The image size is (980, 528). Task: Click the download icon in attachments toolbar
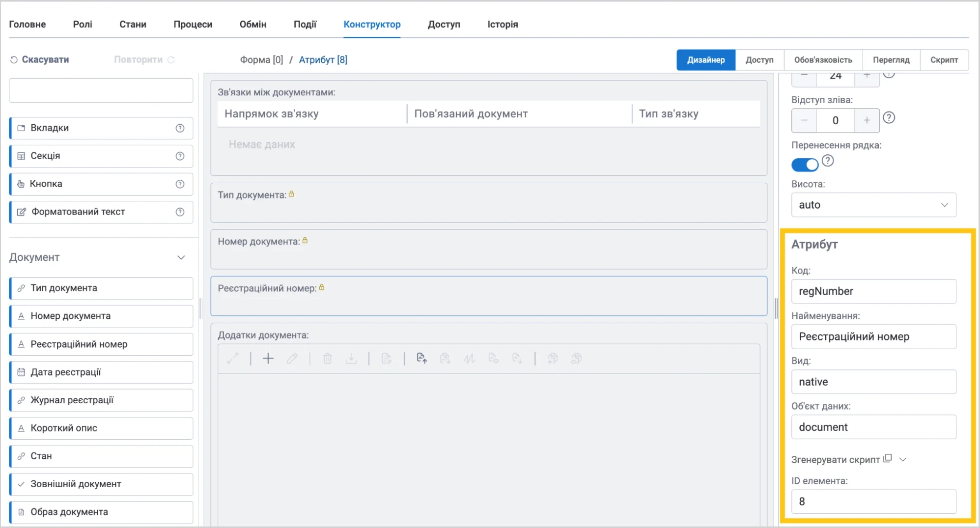pos(351,359)
